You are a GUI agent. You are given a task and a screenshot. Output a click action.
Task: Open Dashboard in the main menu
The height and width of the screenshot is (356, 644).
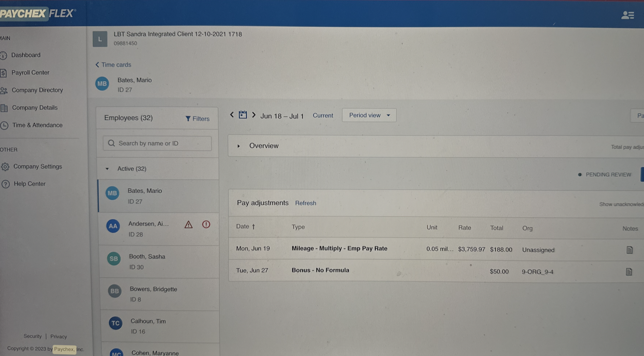26,55
